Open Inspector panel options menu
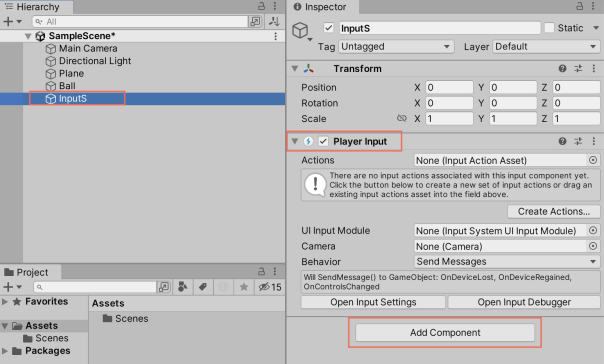This screenshot has width=604, height=364. tap(593, 6)
